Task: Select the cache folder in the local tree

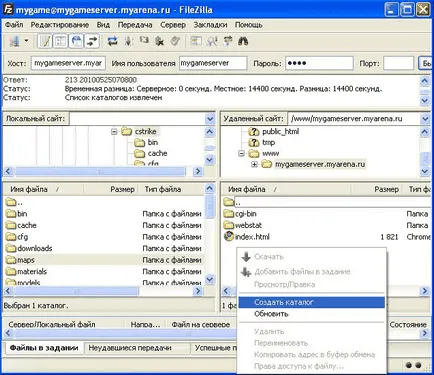Action: tap(157, 153)
